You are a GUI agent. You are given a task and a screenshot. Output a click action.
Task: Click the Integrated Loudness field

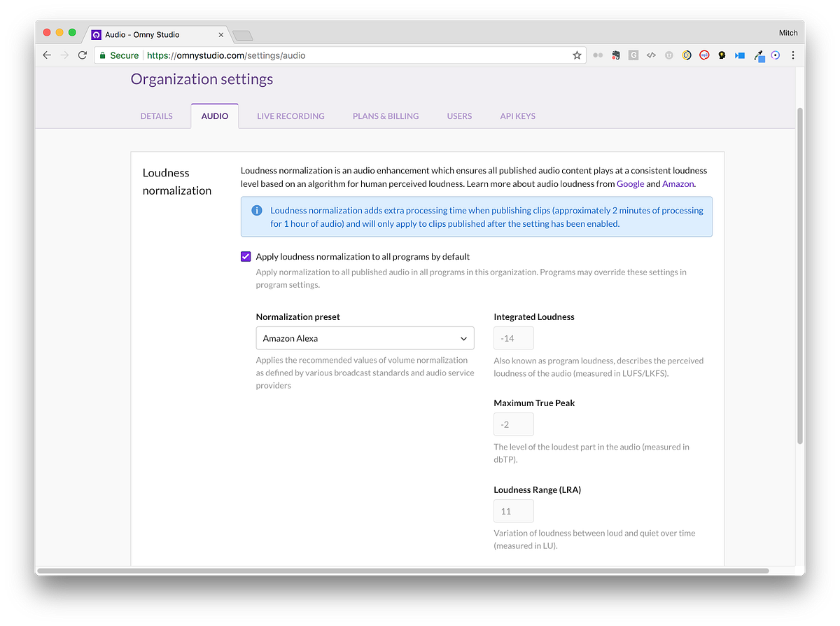(514, 338)
